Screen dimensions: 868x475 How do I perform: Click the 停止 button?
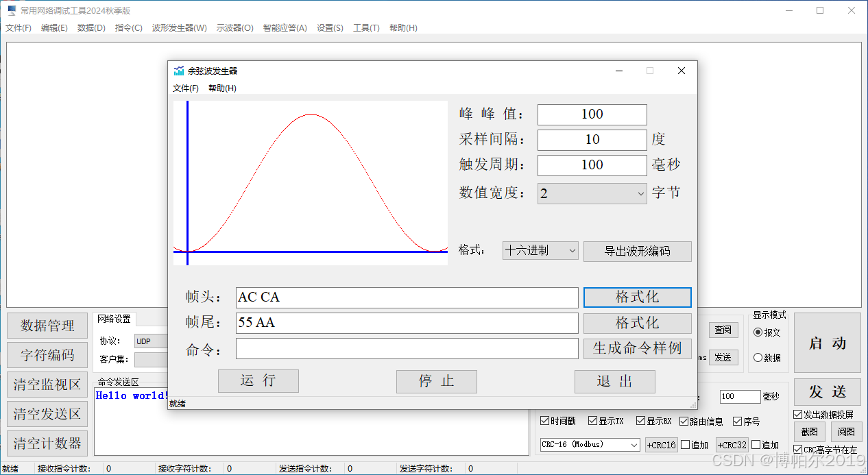437,381
